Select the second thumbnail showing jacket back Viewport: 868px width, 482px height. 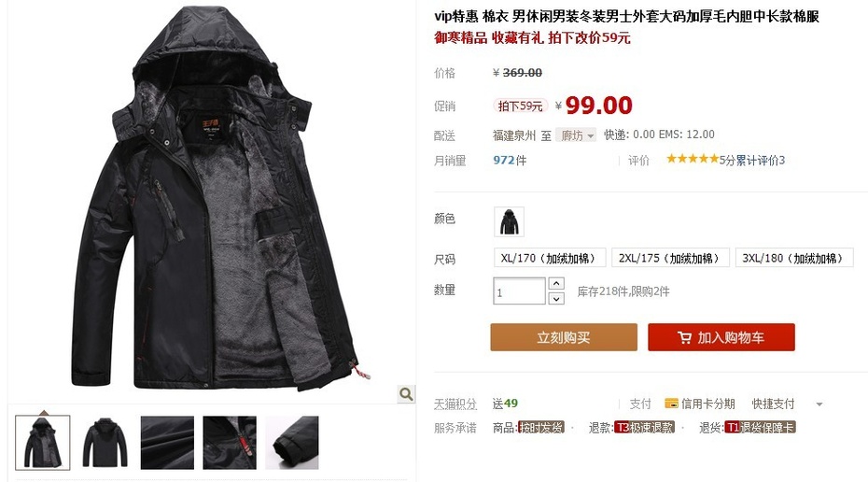click(x=105, y=443)
